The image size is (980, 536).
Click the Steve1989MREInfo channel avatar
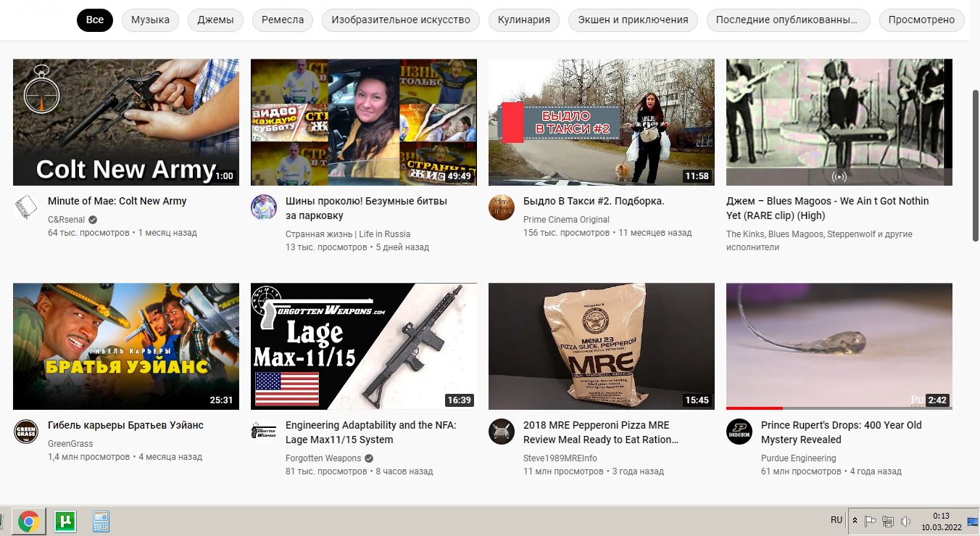click(502, 432)
